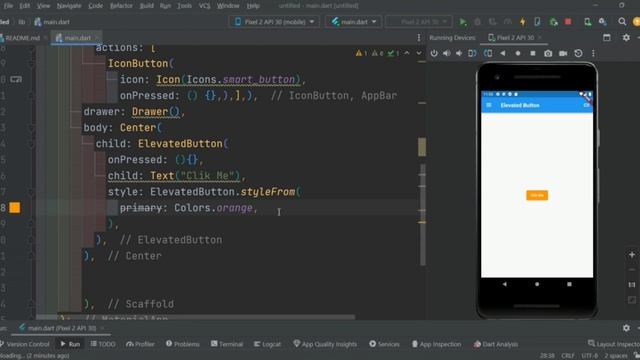Open the VCS menu
This screenshot has width=640, height=360.
click(x=204, y=6)
